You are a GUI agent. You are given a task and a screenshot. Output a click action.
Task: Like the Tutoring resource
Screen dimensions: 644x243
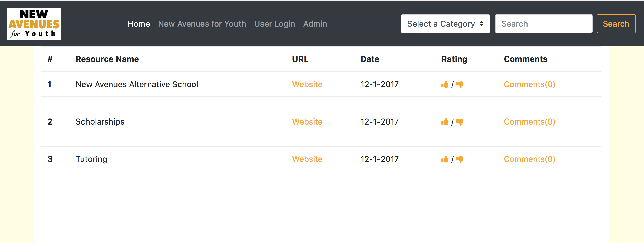point(445,159)
